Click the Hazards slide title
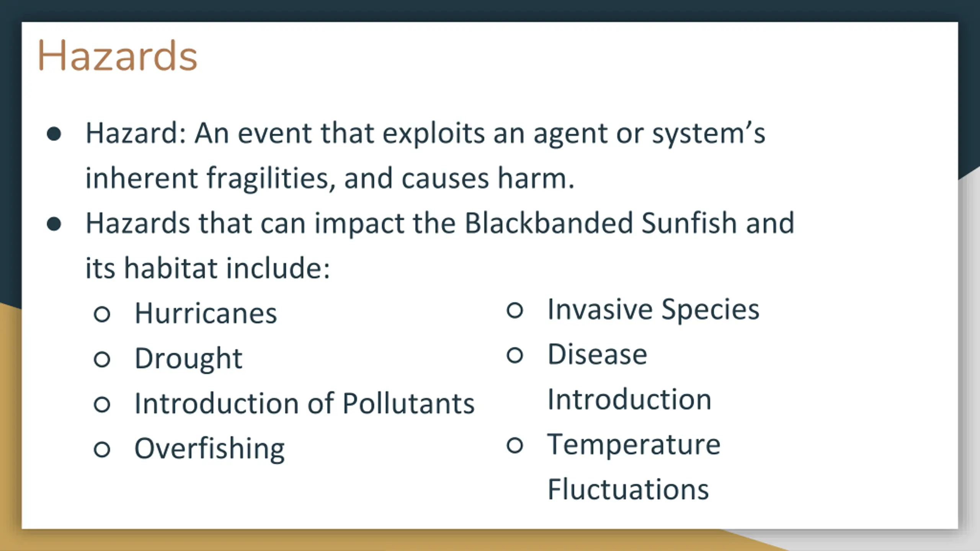980x551 pixels. 118,56
